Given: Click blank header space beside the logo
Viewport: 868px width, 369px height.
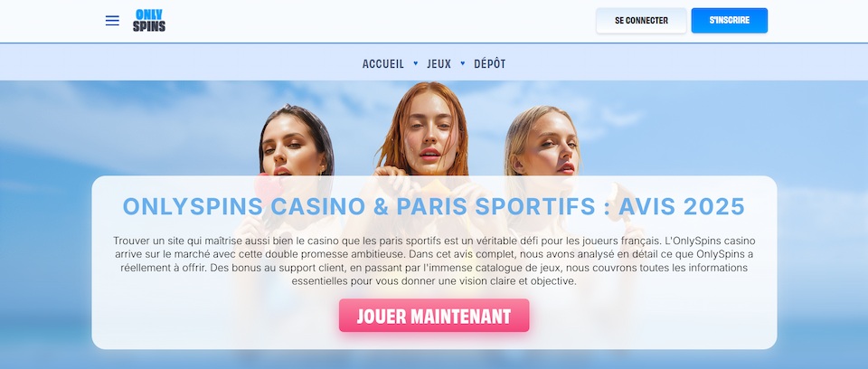Looking at the screenshot, I should tap(376, 21).
